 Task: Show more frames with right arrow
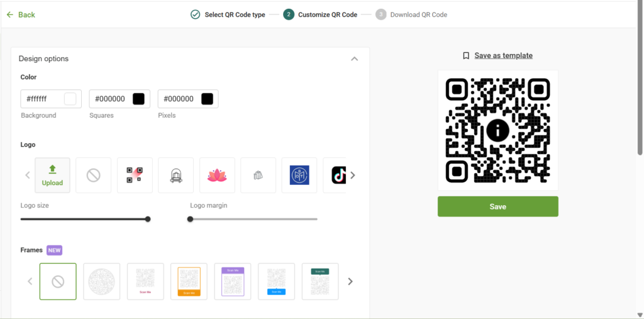350,282
